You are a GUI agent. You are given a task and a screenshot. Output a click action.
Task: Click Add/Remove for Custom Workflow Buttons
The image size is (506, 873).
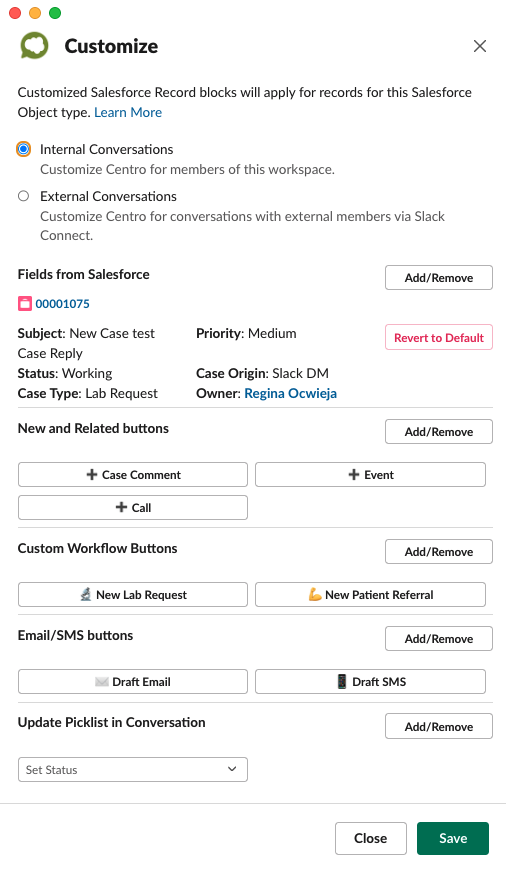coord(439,551)
